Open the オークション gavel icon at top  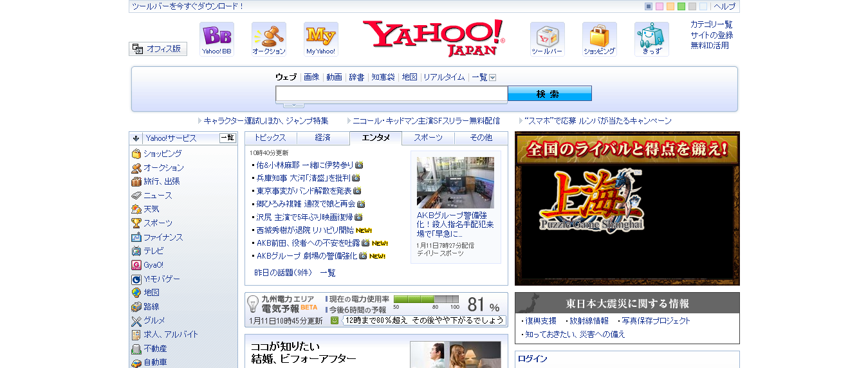[x=268, y=39]
